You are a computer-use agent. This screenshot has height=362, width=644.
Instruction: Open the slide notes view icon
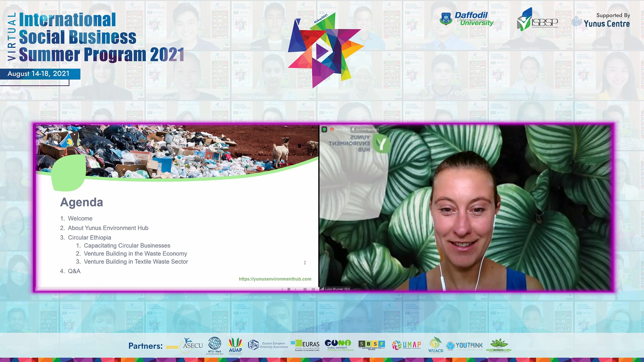click(305, 289)
